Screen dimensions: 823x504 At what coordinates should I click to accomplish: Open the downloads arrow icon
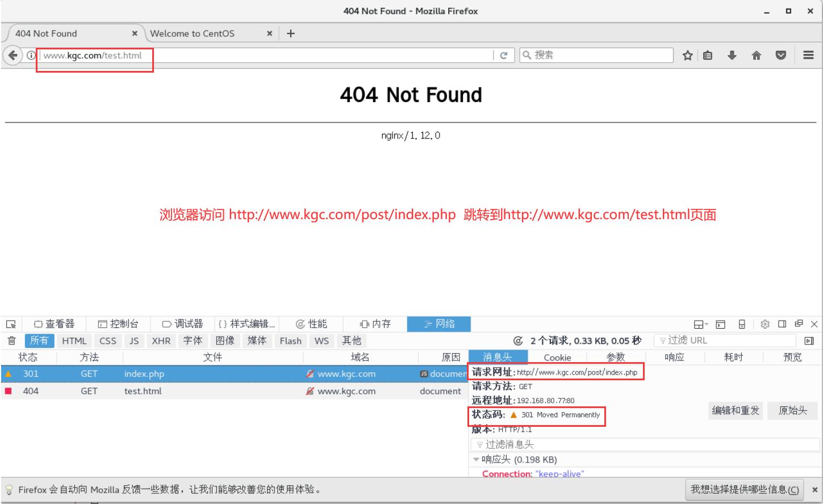tap(732, 55)
